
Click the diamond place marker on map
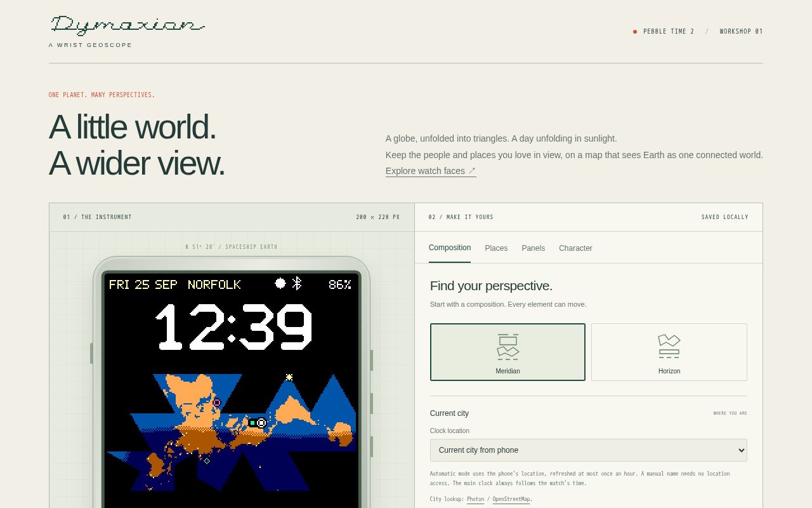[x=207, y=461]
